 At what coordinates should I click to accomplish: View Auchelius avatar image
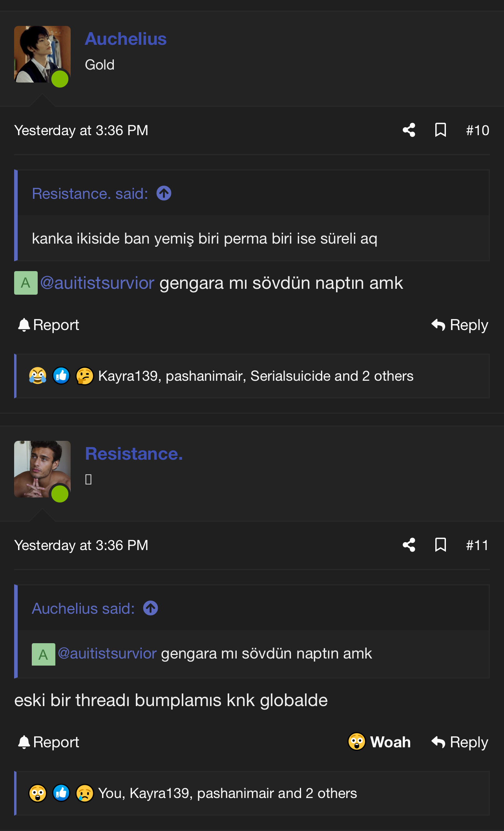[42, 54]
